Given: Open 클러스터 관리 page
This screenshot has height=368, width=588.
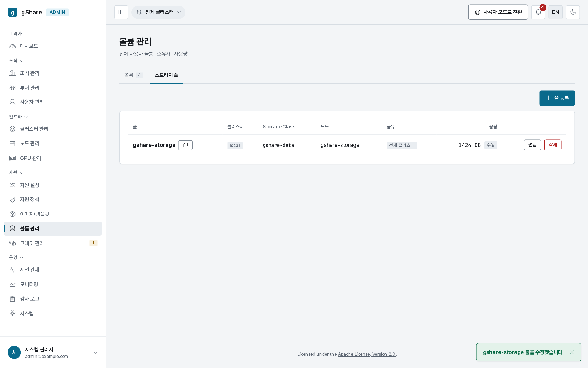Looking at the screenshot, I should tap(53, 129).
